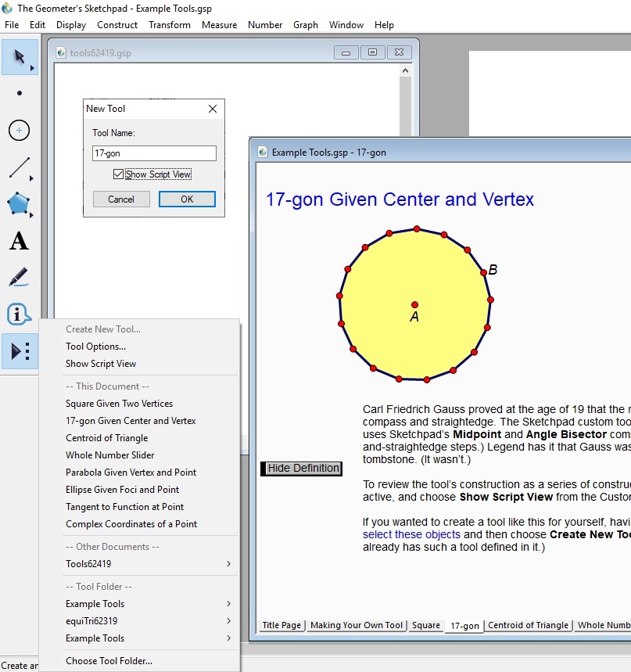Select the Compass circle tool
The width and height of the screenshot is (631, 672).
[x=20, y=131]
